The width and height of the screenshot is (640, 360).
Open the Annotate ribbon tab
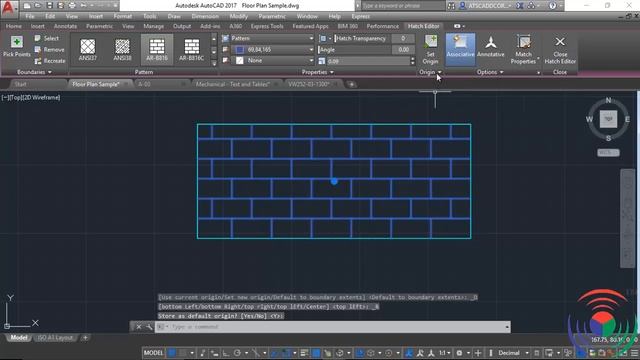tap(65, 26)
